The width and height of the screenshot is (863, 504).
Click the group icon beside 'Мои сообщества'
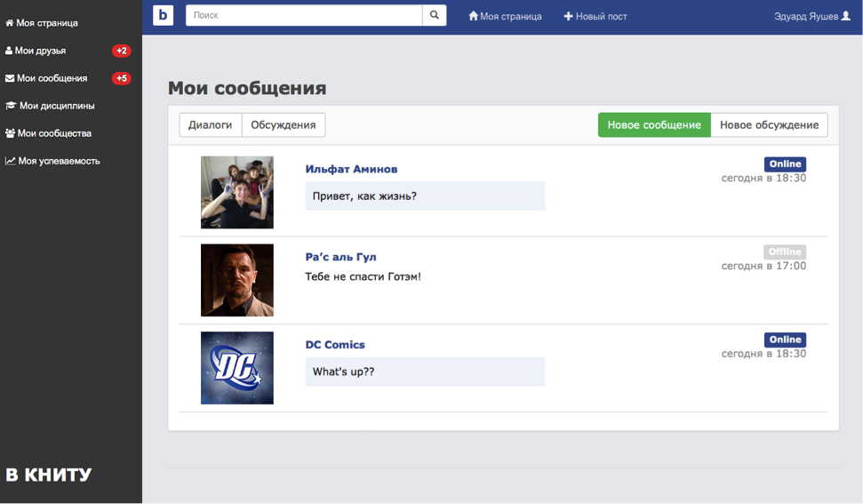10,133
